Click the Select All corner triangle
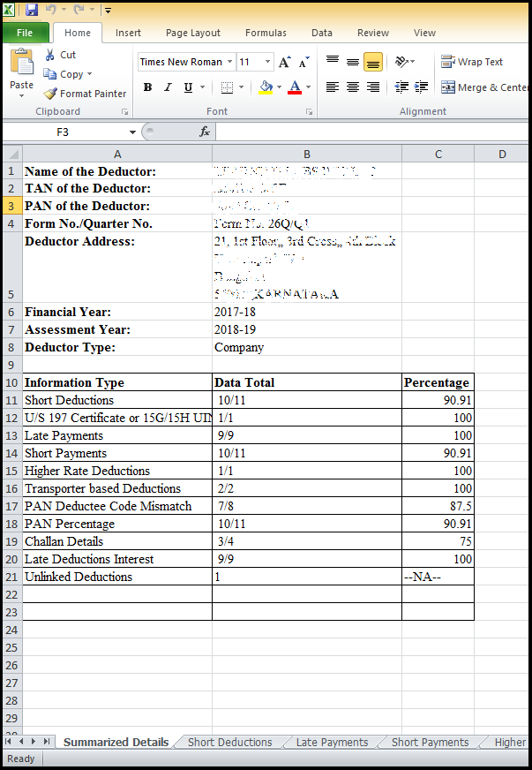The image size is (532, 770). (x=12, y=155)
